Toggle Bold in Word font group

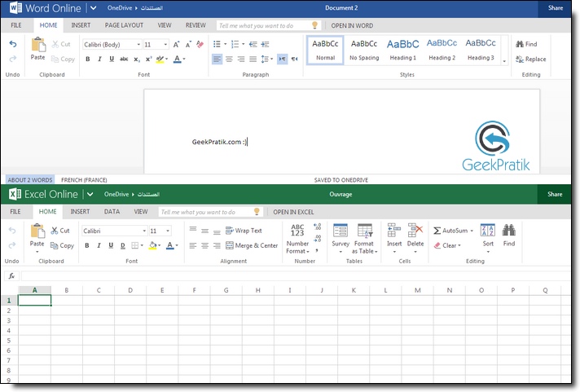pos(88,59)
